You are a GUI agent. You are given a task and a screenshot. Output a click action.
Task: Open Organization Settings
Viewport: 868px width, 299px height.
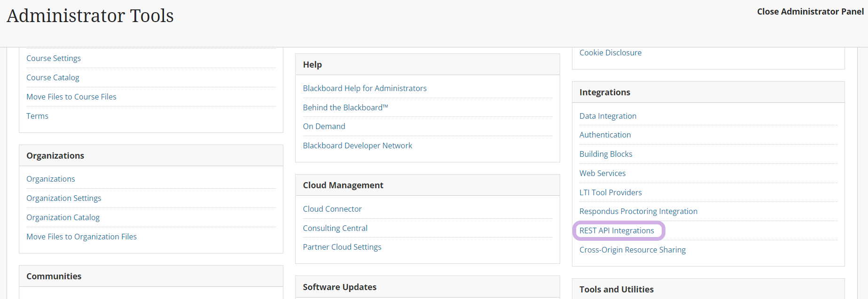tap(64, 198)
